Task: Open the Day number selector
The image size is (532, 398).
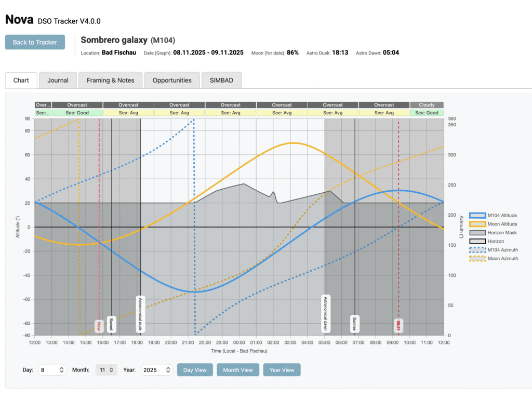Action: [x=52, y=369]
